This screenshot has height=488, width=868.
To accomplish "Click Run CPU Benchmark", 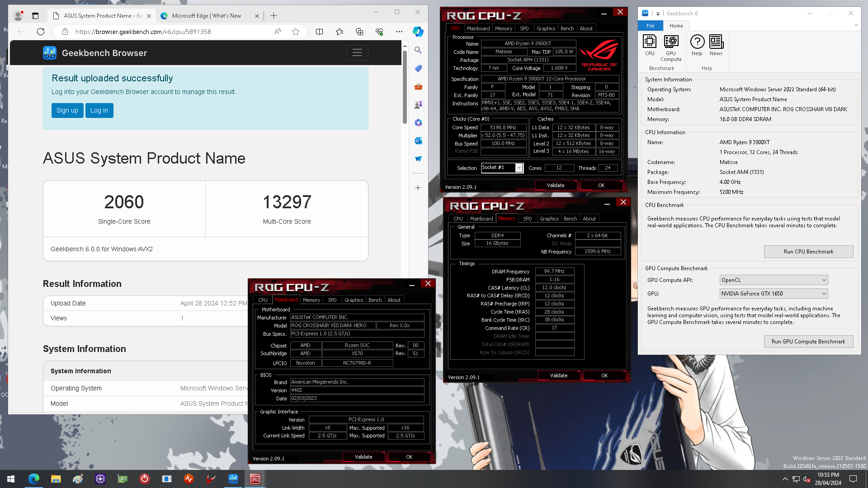I will pos(808,252).
